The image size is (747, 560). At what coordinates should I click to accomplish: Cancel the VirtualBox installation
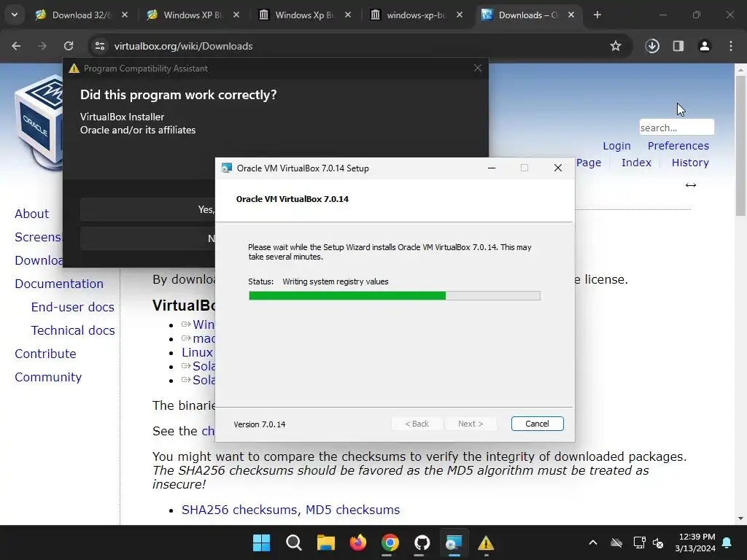click(x=537, y=424)
